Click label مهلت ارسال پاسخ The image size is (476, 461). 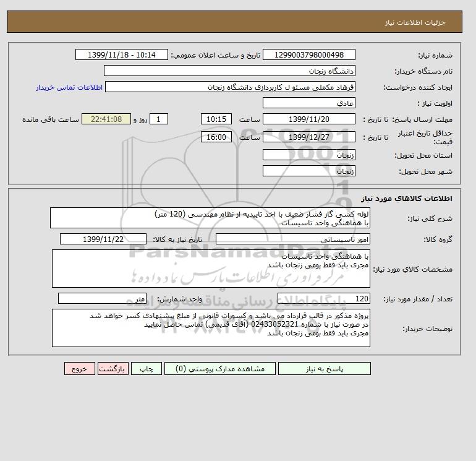pyautogui.click(x=422, y=119)
